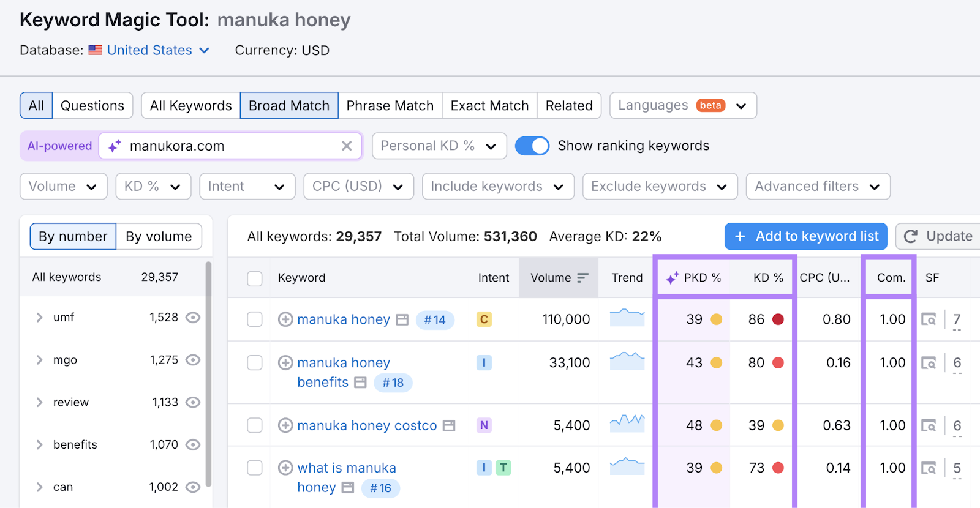
Task: Open the Personal KD % dropdown
Action: pyautogui.click(x=439, y=146)
